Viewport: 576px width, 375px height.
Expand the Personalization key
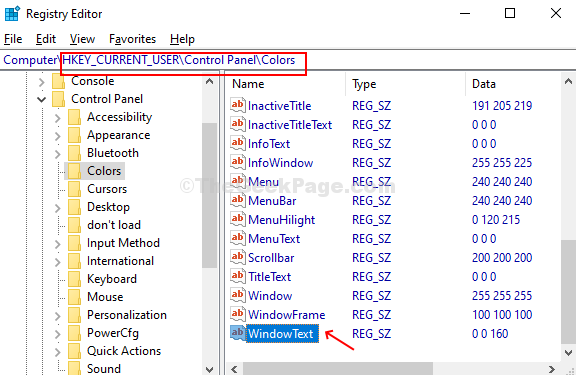point(57,316)
